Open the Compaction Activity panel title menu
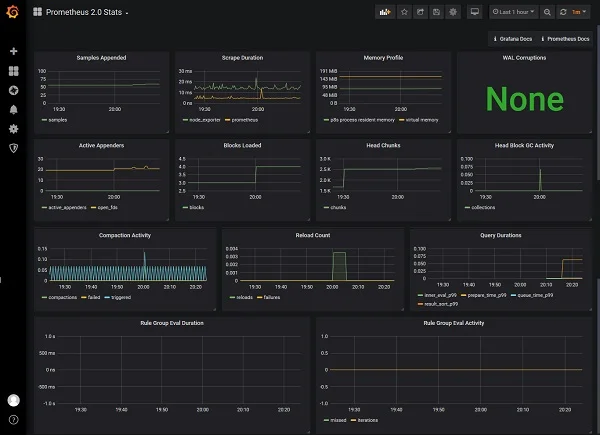This screenshot has height=435, width=600. click(x=125, y=235)
